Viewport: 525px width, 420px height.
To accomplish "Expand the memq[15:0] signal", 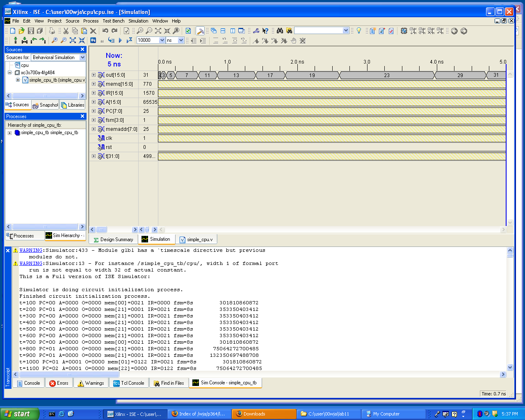I will click(x=94, y=84).
